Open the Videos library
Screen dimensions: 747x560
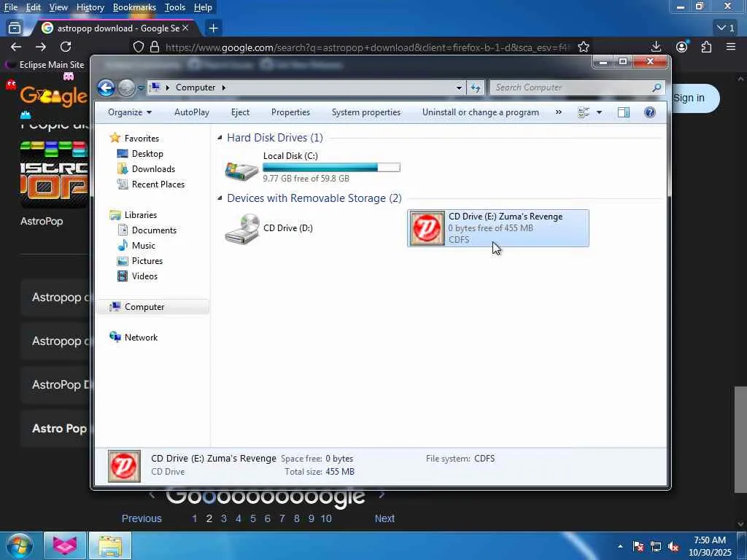tap(144, 276)
